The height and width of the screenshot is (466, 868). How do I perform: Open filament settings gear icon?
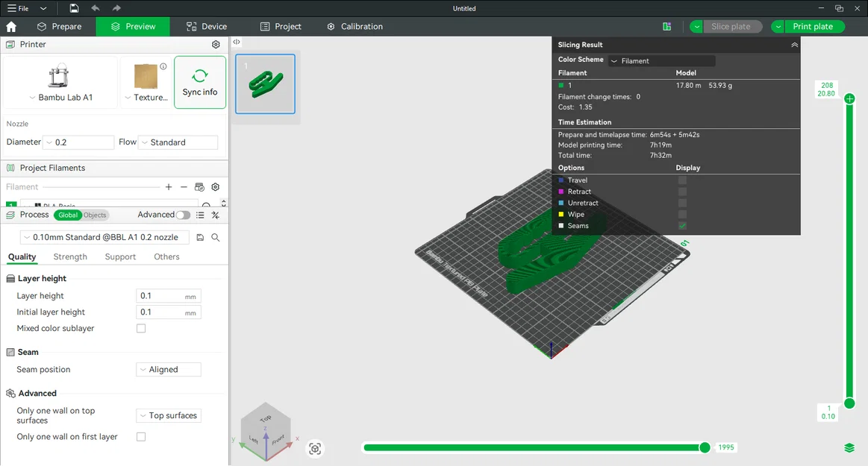pyautogui.click(x=216, y=187)
